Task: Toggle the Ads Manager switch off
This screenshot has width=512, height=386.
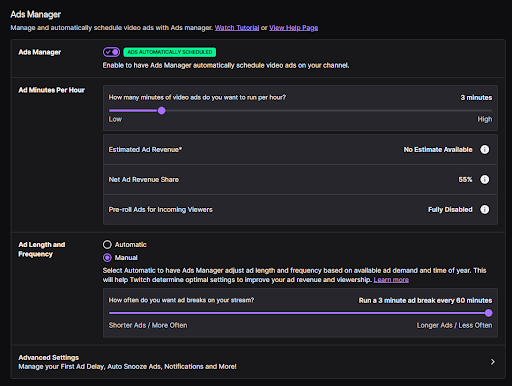Action: click(111, 52)
